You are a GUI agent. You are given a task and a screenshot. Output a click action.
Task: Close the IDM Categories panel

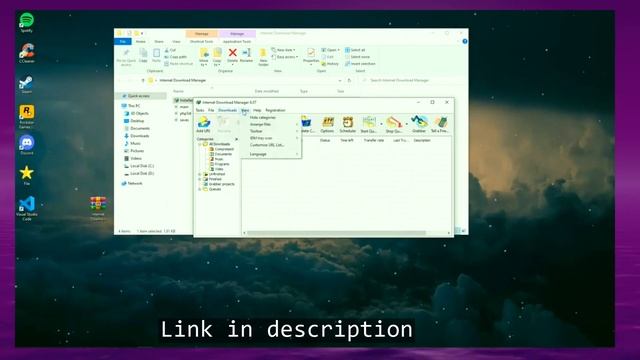pos(236,139)
